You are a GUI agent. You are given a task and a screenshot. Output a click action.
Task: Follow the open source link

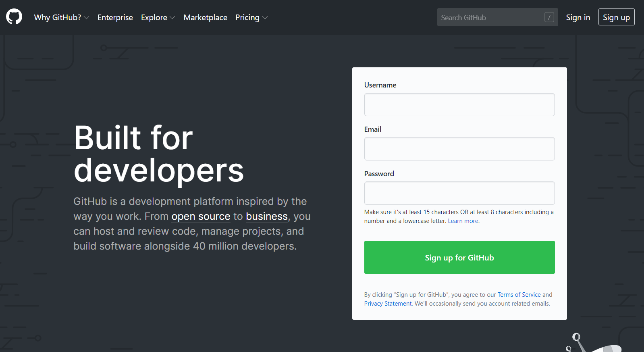[x=201, y=217]
